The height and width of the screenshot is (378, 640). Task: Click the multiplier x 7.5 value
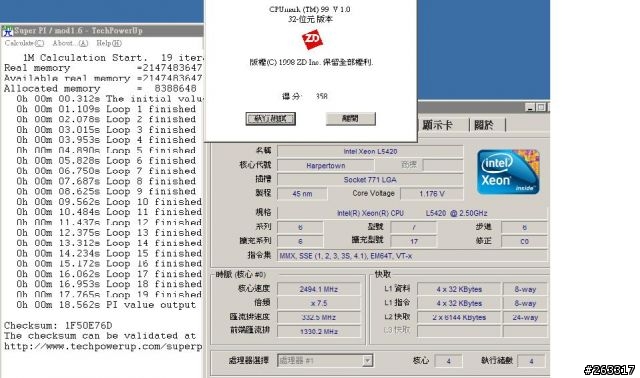tap(319, 303)
